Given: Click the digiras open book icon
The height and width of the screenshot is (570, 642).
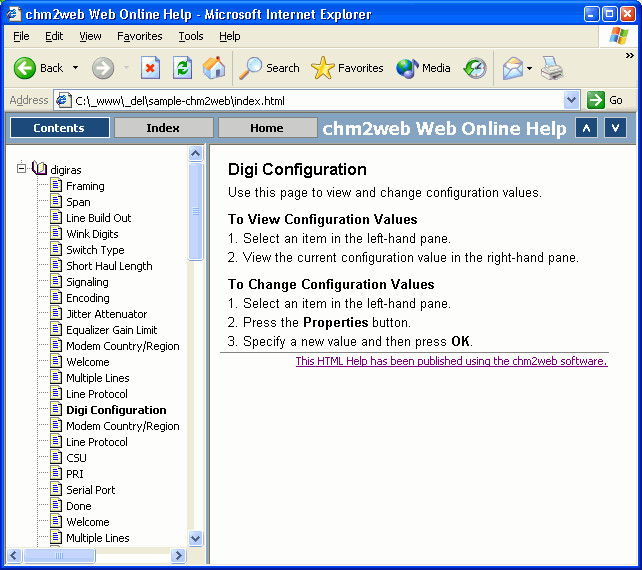Looking at the screenshot, I should coord(40,168).
